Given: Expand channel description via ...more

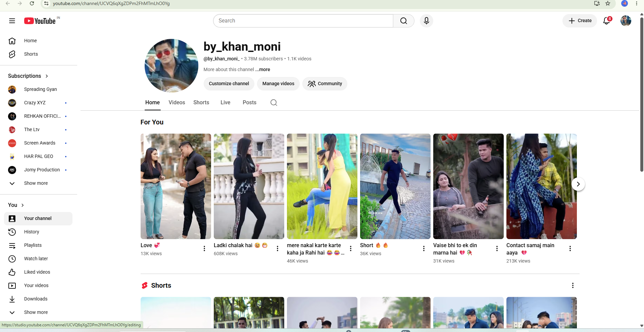Looking at the screenshot, I should point(263,69).
